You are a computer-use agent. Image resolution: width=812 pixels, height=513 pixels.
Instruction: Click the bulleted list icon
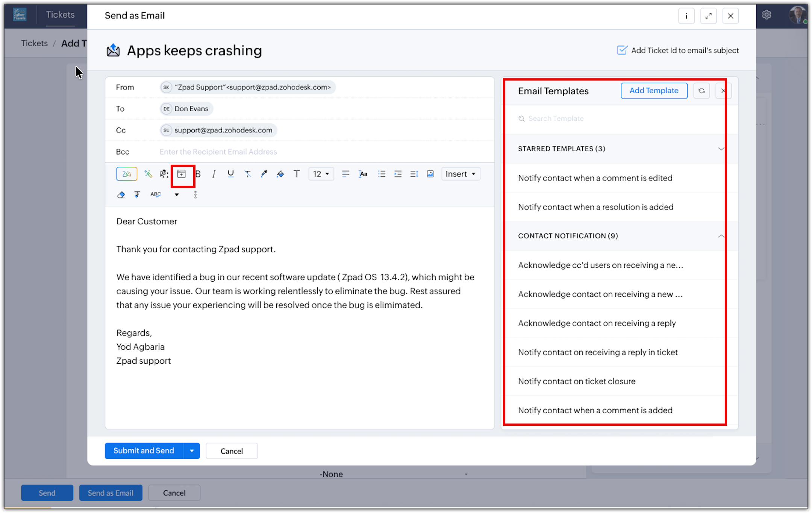click(x=382, y=174)
